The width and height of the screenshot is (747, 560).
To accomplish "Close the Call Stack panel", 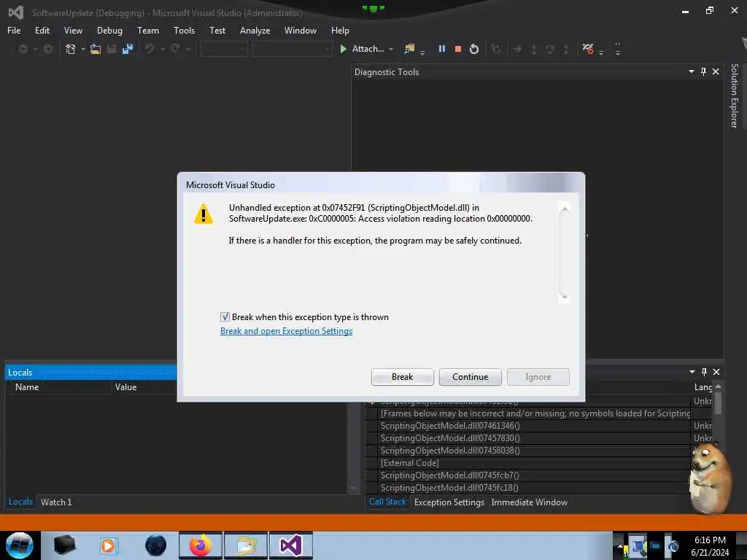I will (716, 372).
